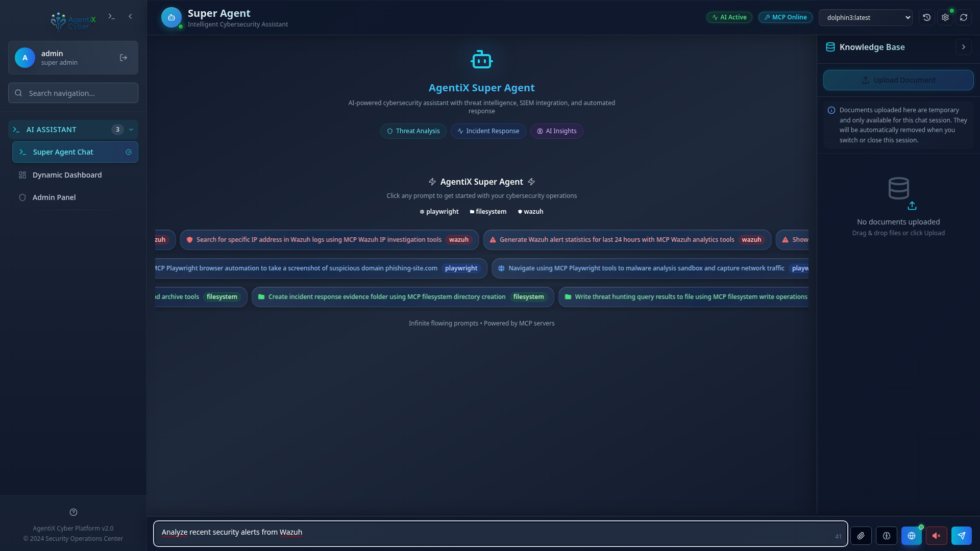Collapse the AI ASSISTANT section

131,130
